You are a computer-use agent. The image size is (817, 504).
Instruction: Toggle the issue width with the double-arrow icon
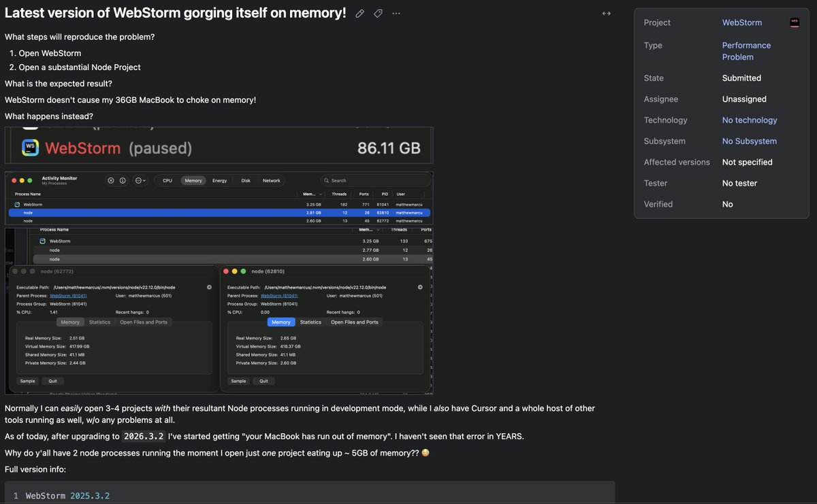point(607,14)
